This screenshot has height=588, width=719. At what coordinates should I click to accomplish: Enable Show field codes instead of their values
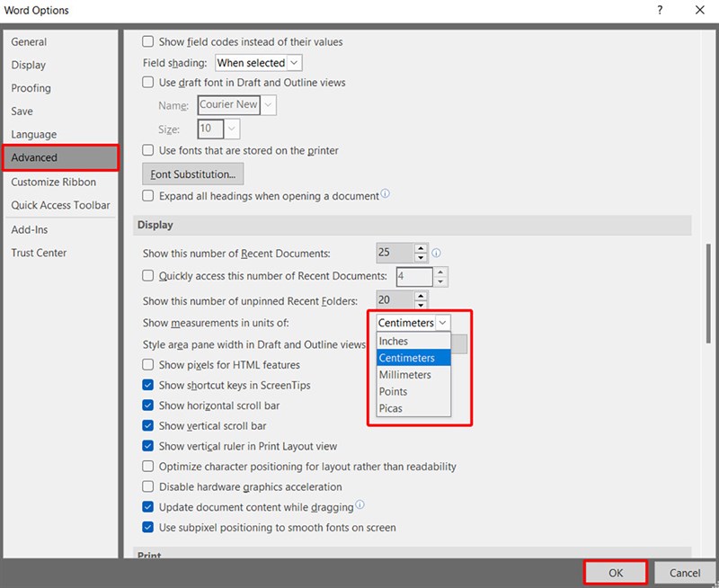[x=147, y=41]
